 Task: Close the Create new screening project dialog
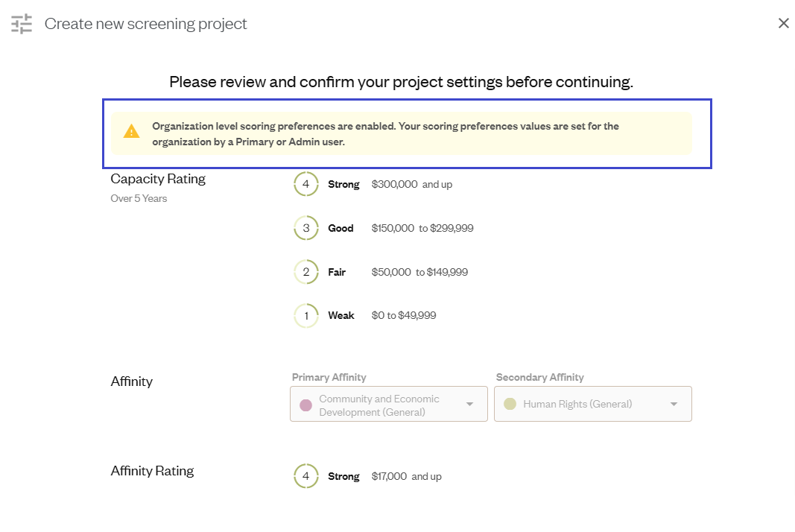coord(783,23)
